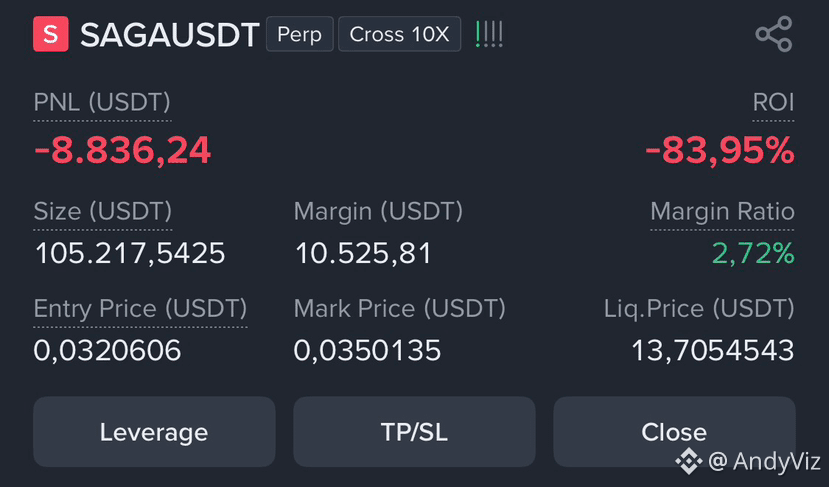Image resolution: width=829 pixels, height=487 pixels.
Task: Open TP/SL settings
Action: (414, 432)
